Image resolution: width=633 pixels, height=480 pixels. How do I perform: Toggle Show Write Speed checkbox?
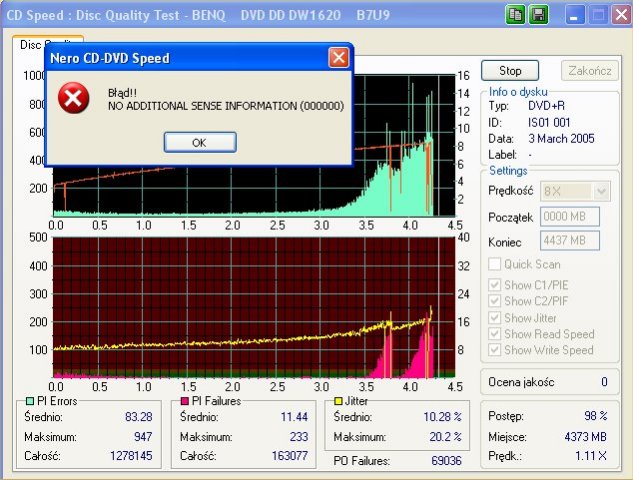[x=495, y=350]
